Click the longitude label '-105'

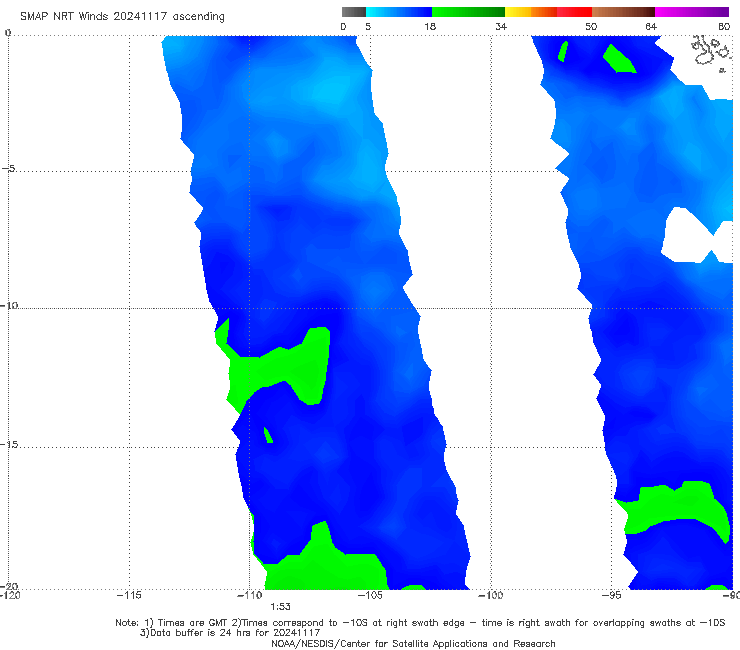tap(370, 595)
